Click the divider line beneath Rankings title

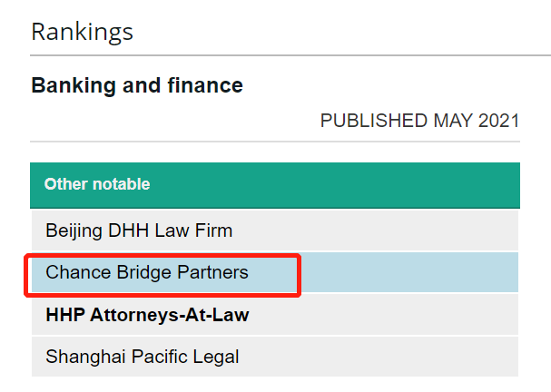pos(290,55)
